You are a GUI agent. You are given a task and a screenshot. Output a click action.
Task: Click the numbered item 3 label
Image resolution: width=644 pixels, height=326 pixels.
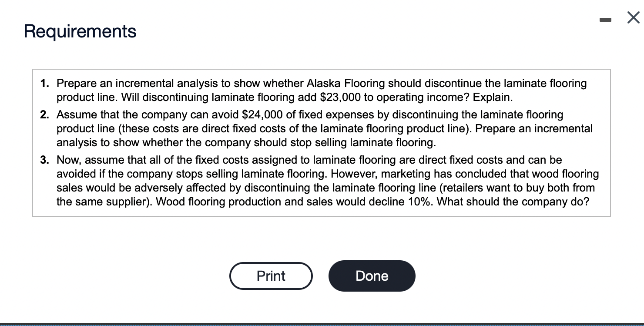(44, 160)
